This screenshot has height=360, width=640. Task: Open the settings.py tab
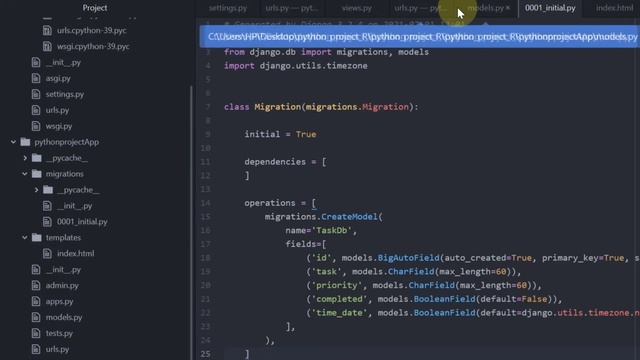[228, 8]
